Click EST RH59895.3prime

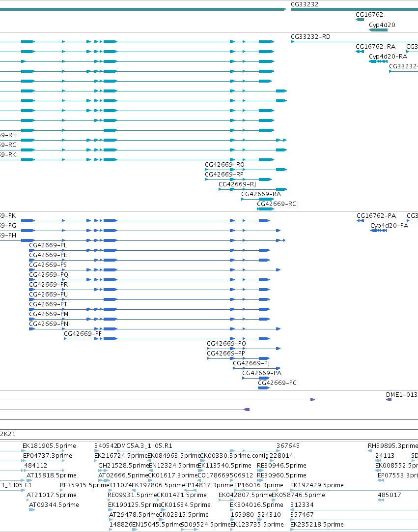[x=393, y=446]
